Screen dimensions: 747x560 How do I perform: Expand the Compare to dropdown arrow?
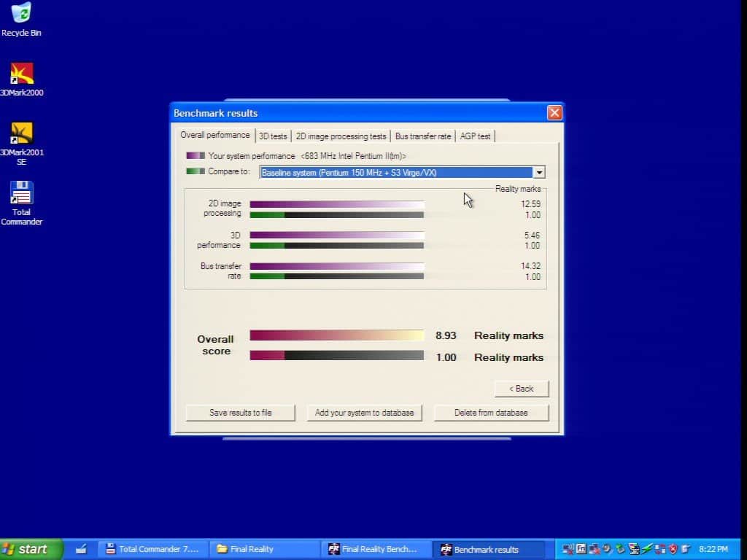[539, 172]
